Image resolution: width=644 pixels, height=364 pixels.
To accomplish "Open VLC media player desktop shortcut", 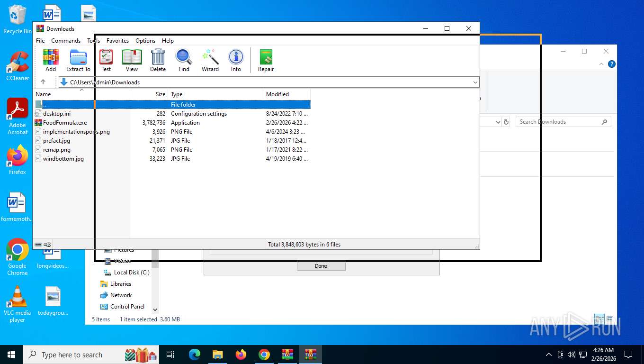I will [18, 304].
